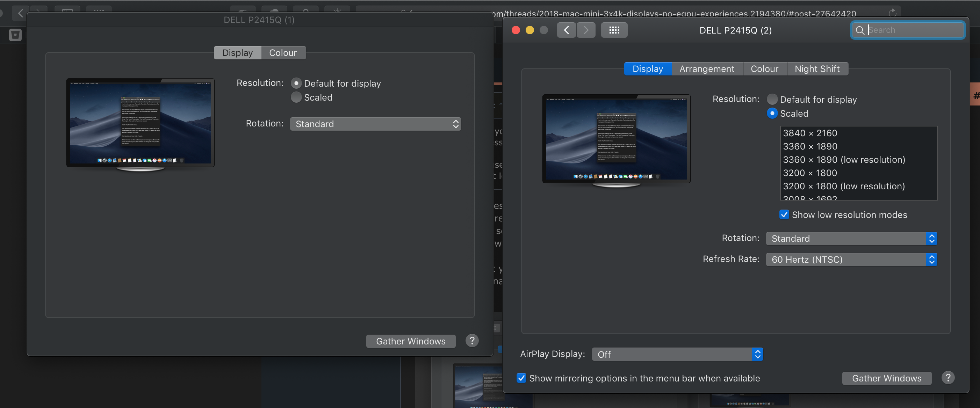Open the Arrangement tab
980x408 pixels.
[707, 69]
